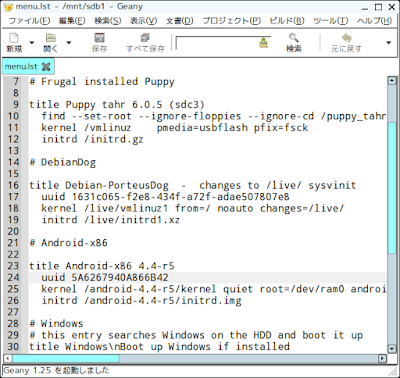Viewport: 400px width, 378px height.
Task: Open the Tools (ツール) menu
Action: pyautogui.click(x=331, y=21)
